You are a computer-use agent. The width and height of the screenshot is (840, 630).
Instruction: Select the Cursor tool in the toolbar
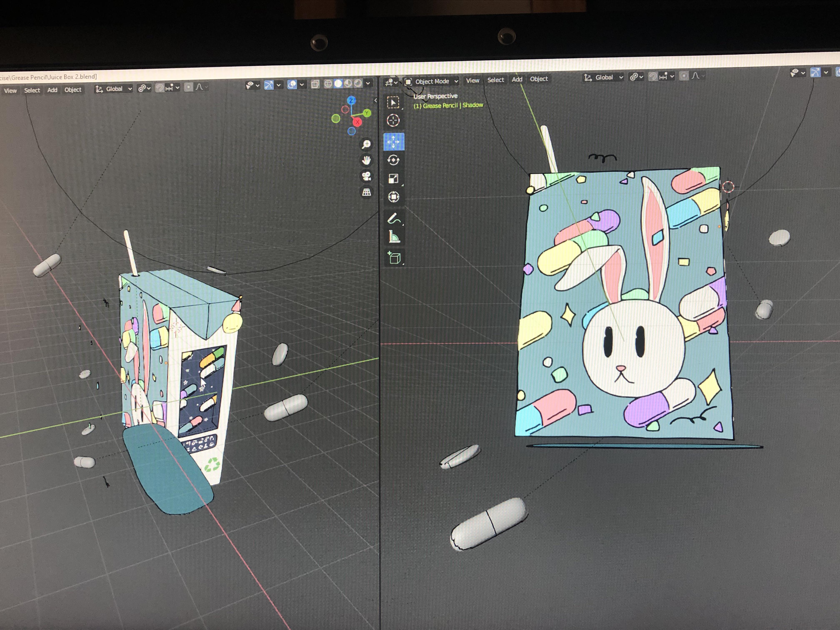click(394, 120)
